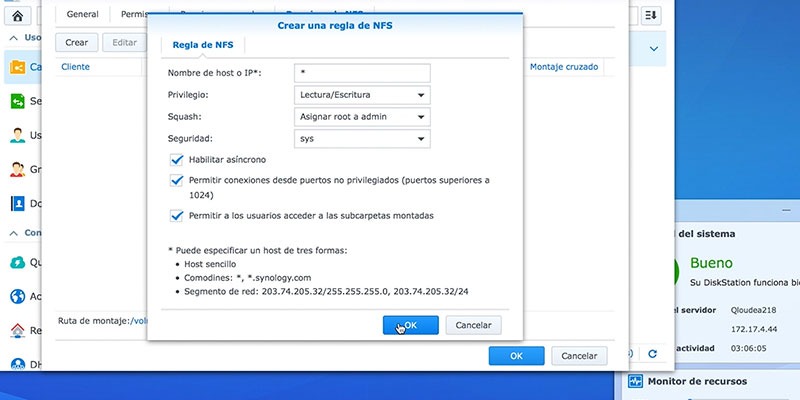Click the home icon in Control Panel
This screenshot has height=400, width=800.
point(17,16)
